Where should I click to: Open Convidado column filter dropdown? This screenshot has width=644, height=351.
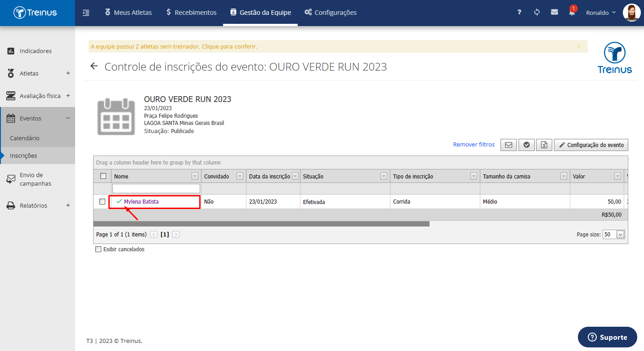click(240, 176)
